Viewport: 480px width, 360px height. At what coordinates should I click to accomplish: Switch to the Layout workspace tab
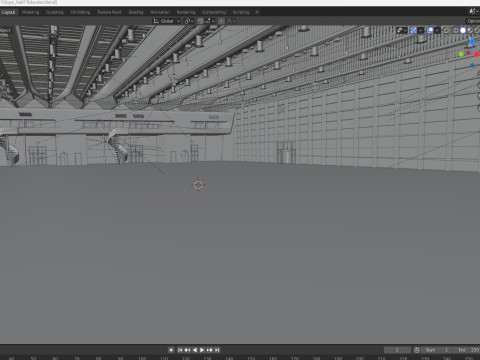[x=9, y=12]
